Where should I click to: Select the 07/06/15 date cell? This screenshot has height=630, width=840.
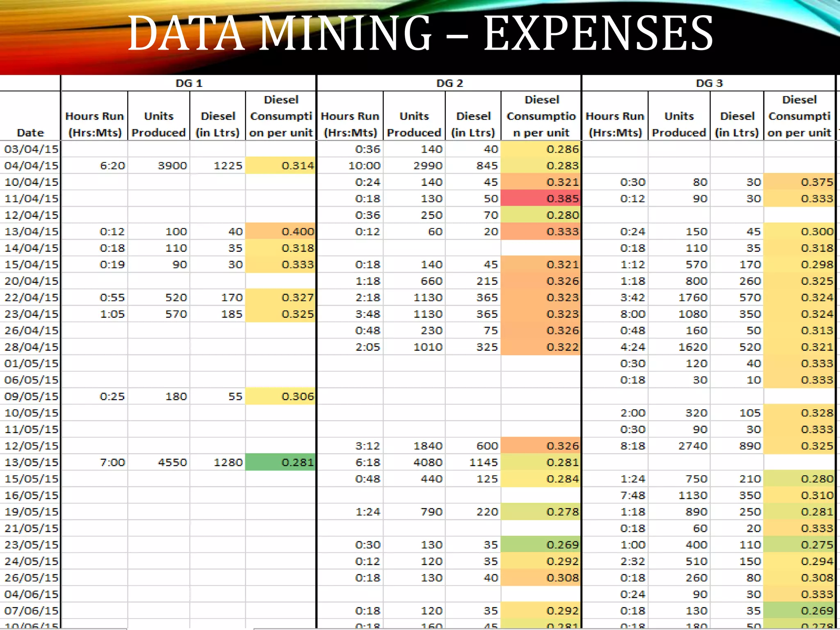(31, 611)
